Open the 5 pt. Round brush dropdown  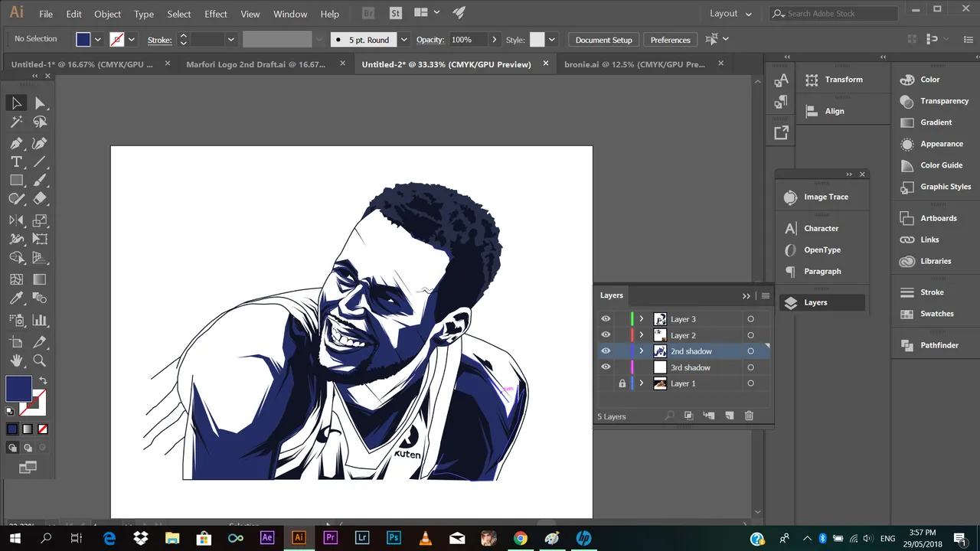pyautogui.click(x=403, y=40)
